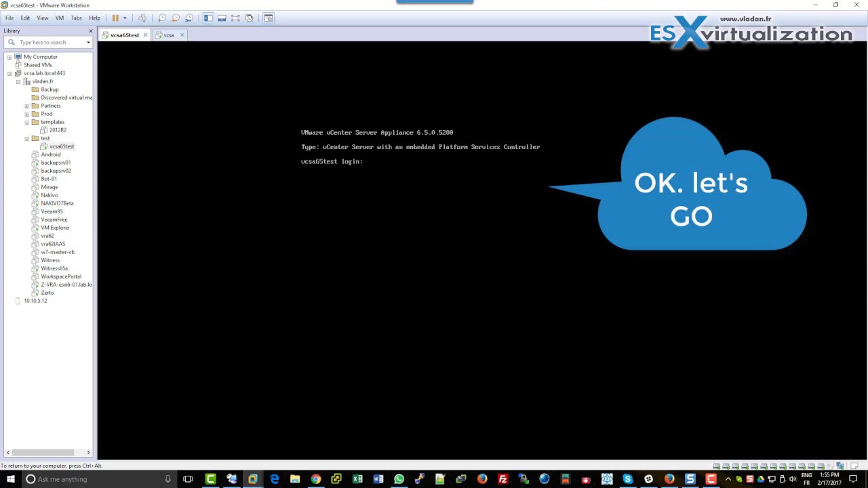Click the Windows Start button
868x488 pixels.
(x=10, y=479)
